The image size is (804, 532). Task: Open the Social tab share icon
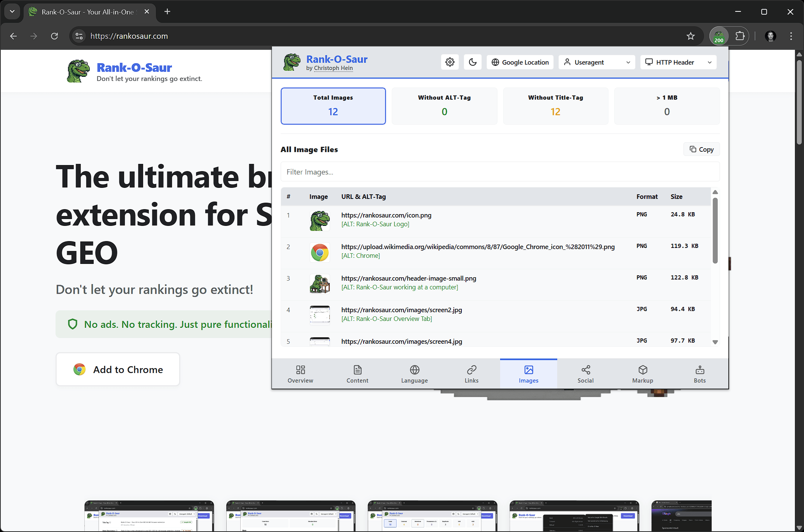[x=585, y=374]
